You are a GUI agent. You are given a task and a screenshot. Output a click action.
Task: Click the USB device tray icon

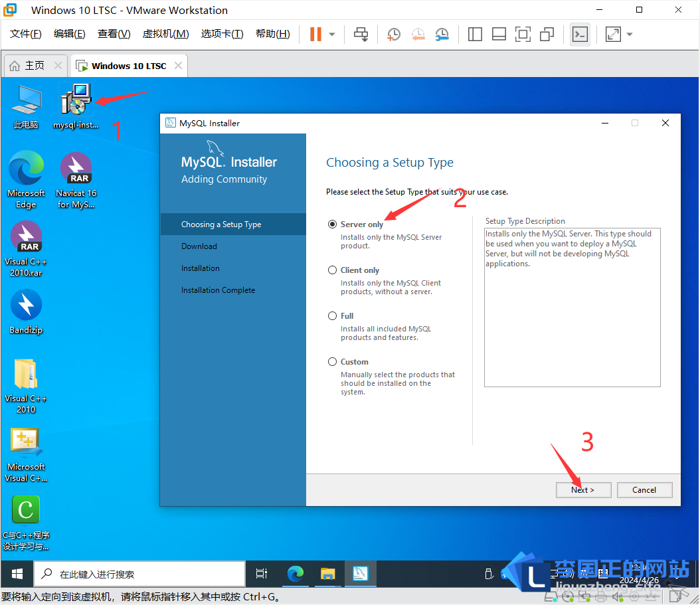[x=489, y=574]
